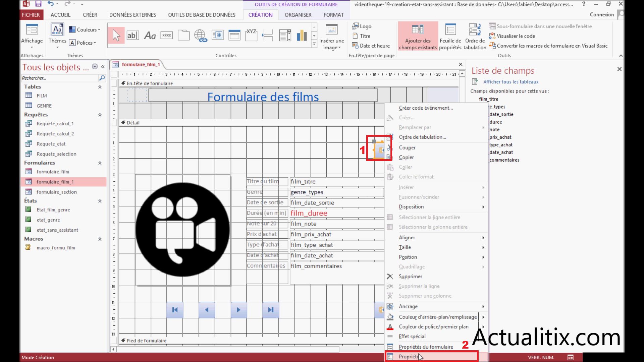Select the arrow pointer control tool

[116, 35]
